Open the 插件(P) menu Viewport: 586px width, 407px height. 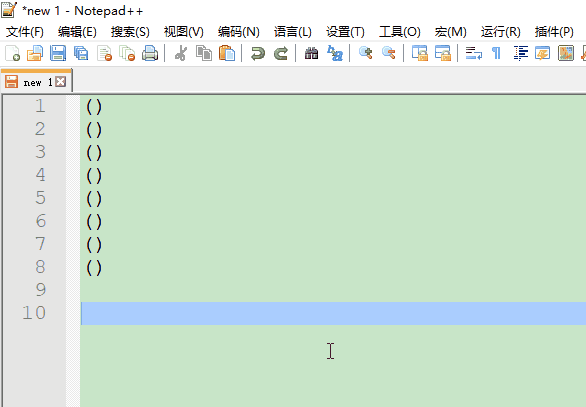(554, 32)
